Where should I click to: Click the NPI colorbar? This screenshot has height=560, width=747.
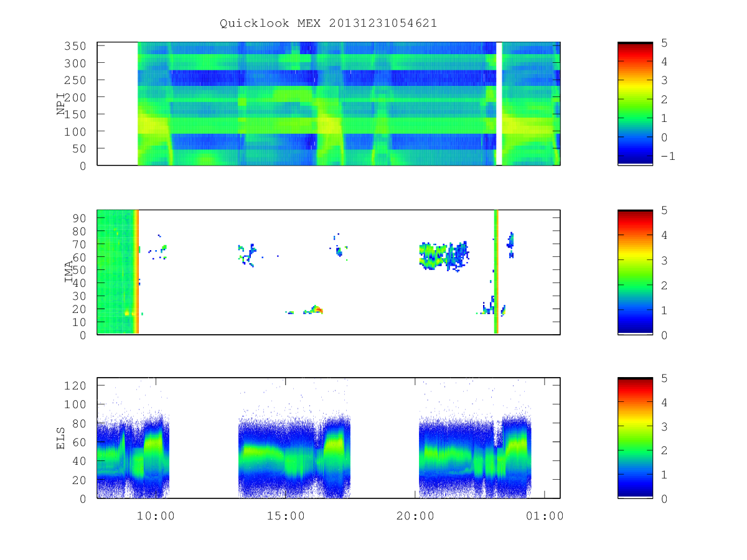(635, 104)
